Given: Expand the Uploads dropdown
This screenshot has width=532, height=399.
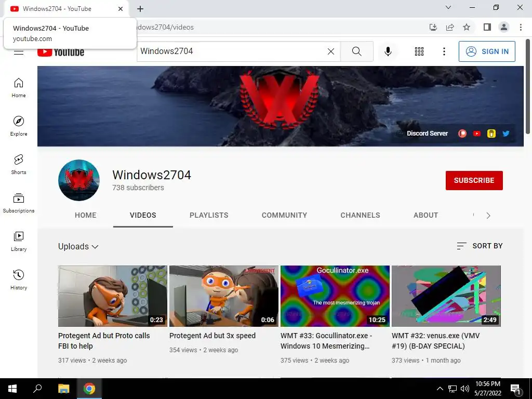Looking at the screenshot, I should click(78, 246).
